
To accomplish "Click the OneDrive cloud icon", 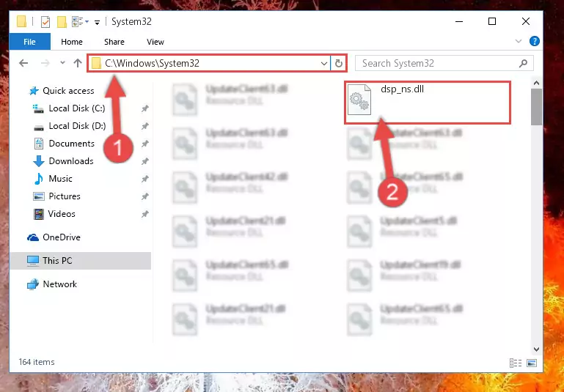I will pos(33,237).
